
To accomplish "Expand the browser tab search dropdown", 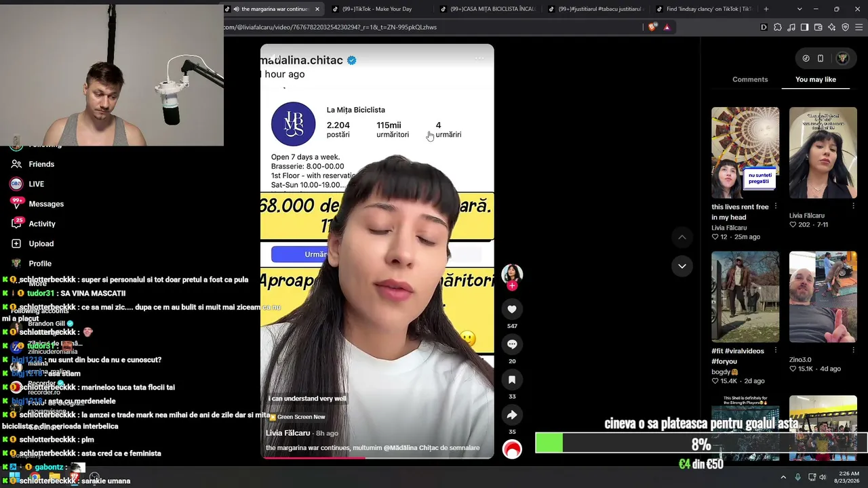I will click(800, 9).
